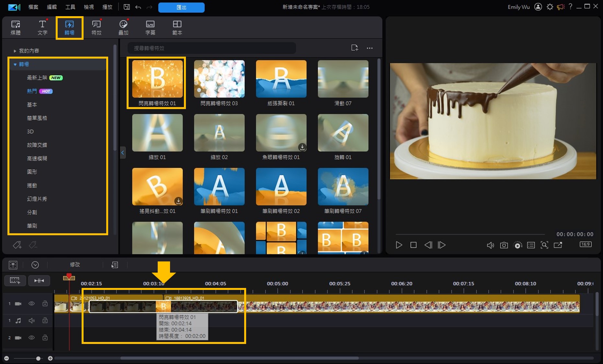
Task: Expand the 我的內容 tree section
Action: (15, 51)
